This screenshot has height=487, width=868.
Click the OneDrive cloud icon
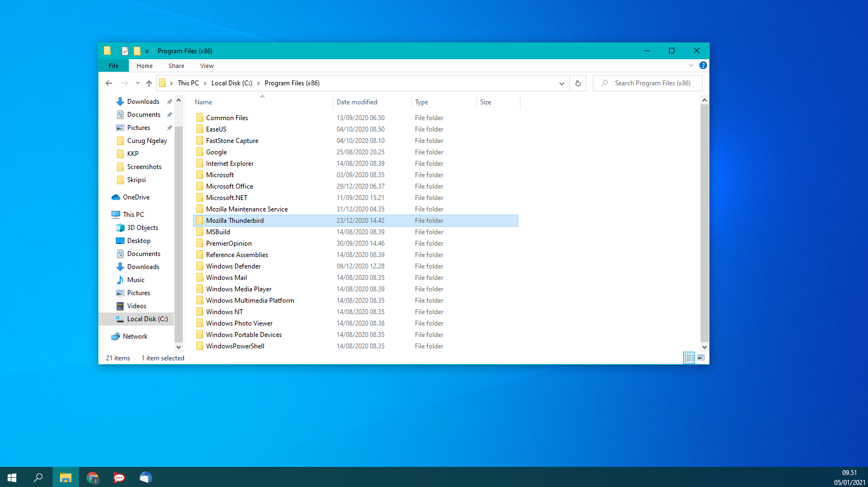click(x=116, y=197)
